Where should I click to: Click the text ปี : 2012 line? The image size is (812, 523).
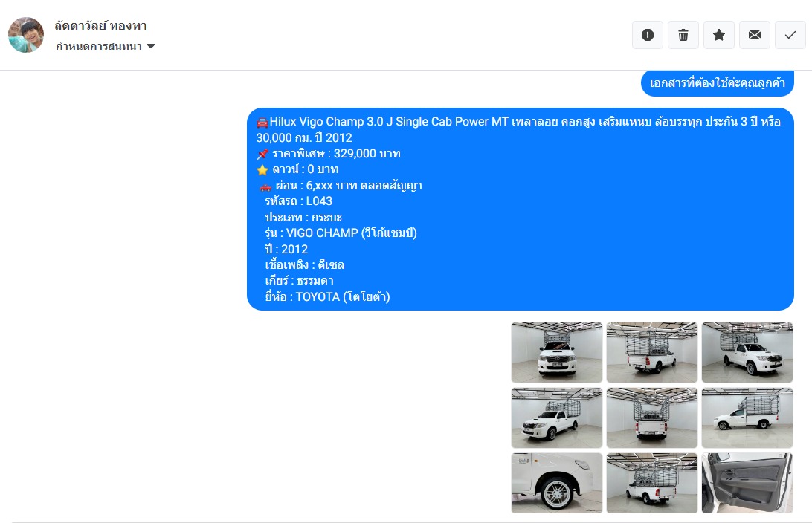(x=286, y=250)
